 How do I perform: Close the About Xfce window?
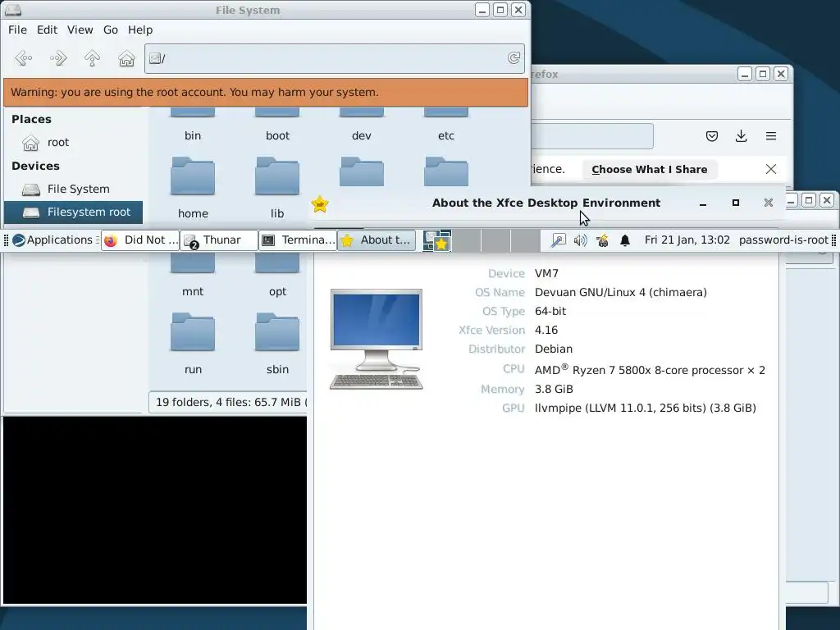click(768, 203)
